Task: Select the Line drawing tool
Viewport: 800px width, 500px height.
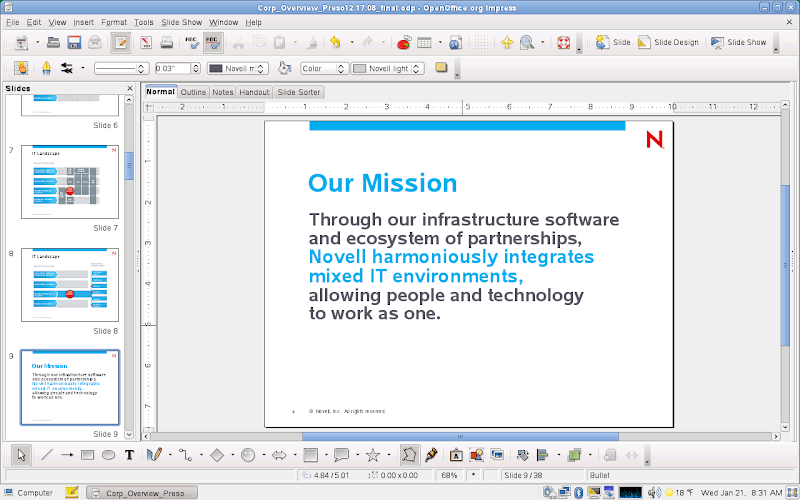Action: (x=46, y=455)
